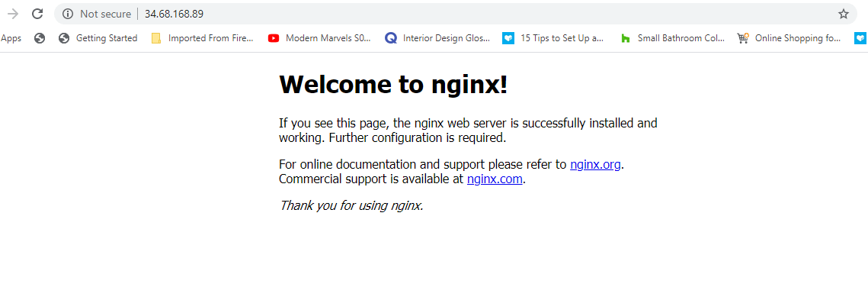Click the Not secure label text

(105, 14)
